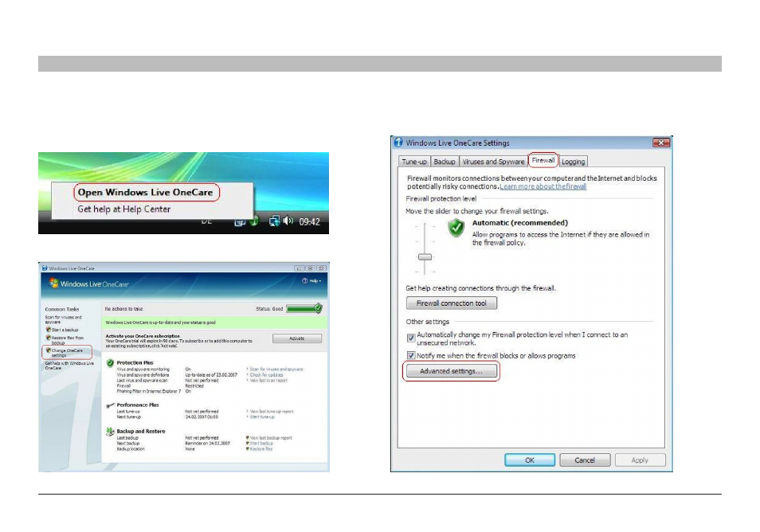
Task: Click the Performance Plus wrench icon
Action: tap(110, 405)
